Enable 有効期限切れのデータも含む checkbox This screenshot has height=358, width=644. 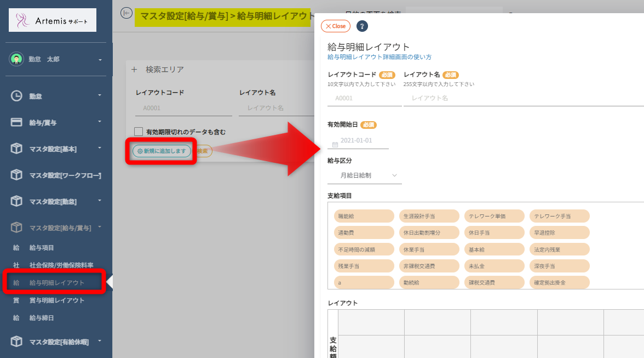click(x=139, y=132)
